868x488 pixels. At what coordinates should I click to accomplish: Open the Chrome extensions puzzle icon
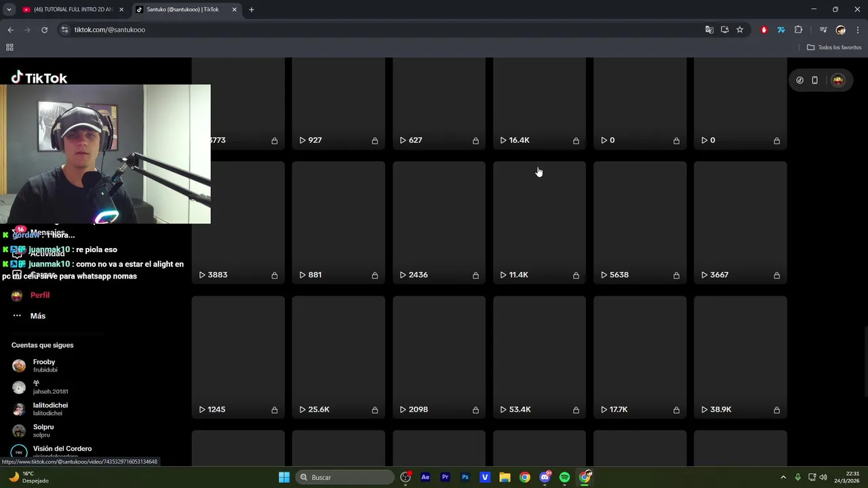(798, 30)
